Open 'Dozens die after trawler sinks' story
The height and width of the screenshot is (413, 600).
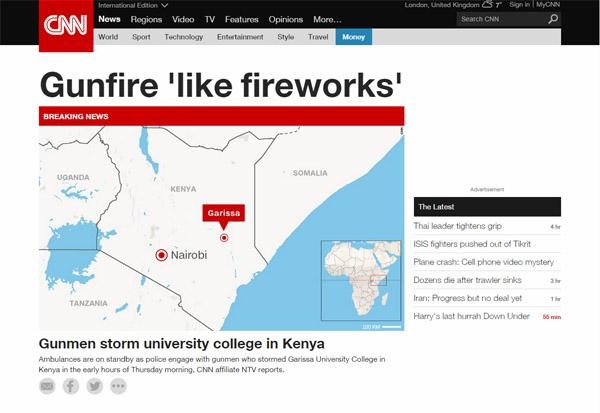click(466, 280)
